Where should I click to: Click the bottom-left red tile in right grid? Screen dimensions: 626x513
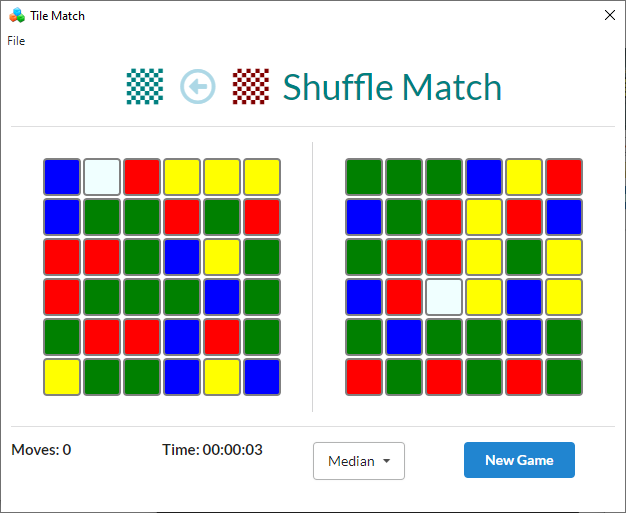(364, 377)
